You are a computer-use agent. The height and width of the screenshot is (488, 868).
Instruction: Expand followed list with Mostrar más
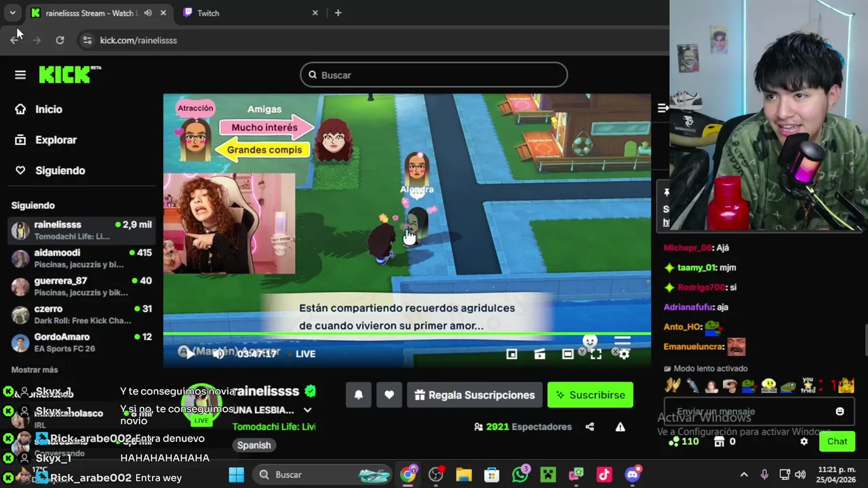(35, 370)
